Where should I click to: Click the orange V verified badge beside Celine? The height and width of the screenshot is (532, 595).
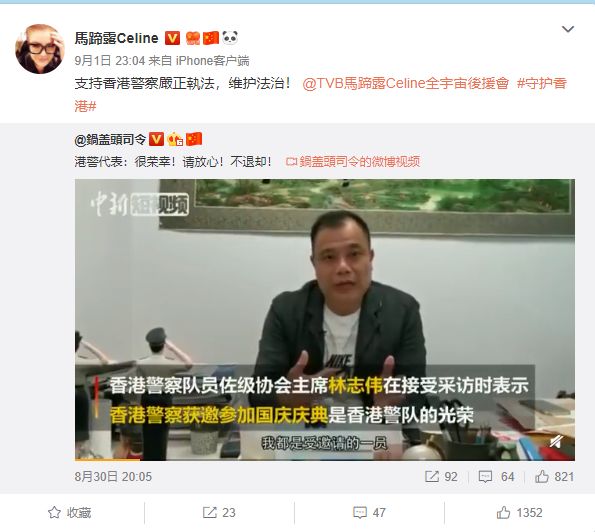tap(172, 38)
